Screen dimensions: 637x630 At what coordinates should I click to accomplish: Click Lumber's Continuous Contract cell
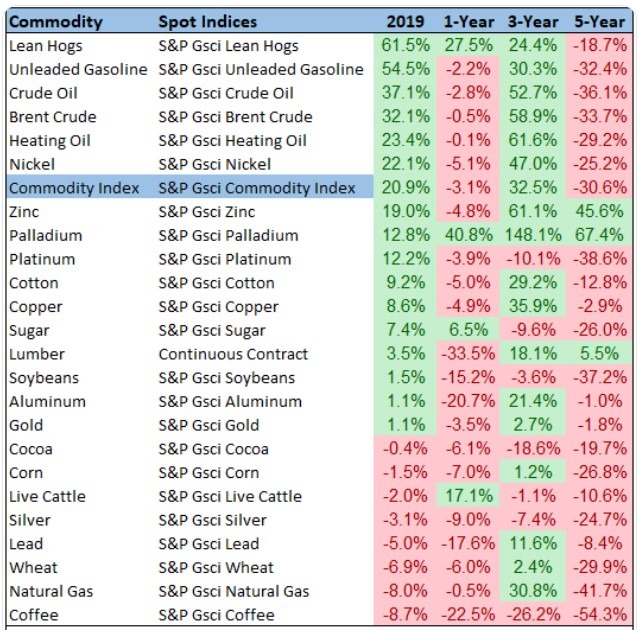click(x=233, y=354)
